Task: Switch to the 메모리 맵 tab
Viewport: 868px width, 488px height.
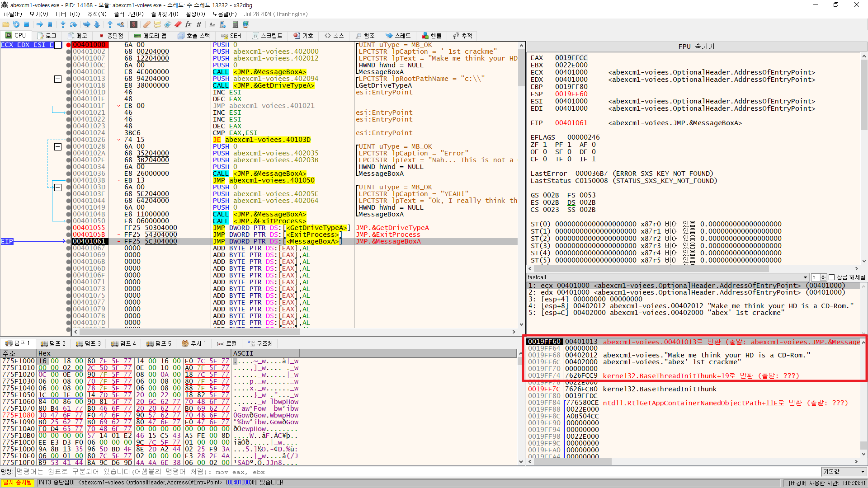Action: (x=151, y=36)
